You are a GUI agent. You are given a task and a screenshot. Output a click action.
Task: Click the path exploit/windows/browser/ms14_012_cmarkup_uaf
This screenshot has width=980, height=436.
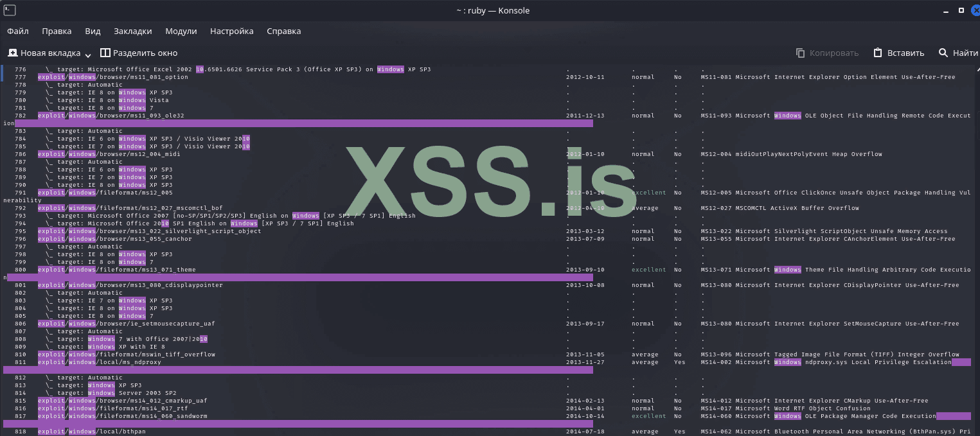(123, 401)
